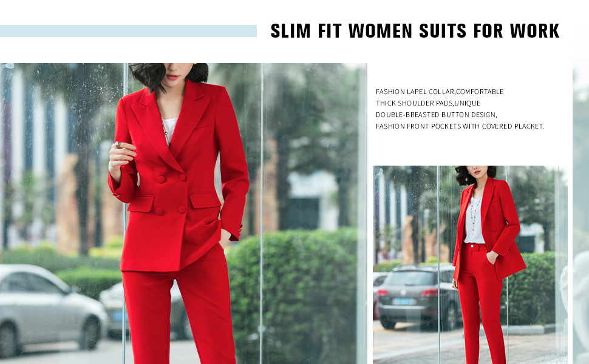Select the "Fashion lapel collar, comfortable" text line
This screenshot has width=589, height=364.
tap(440, 92)
